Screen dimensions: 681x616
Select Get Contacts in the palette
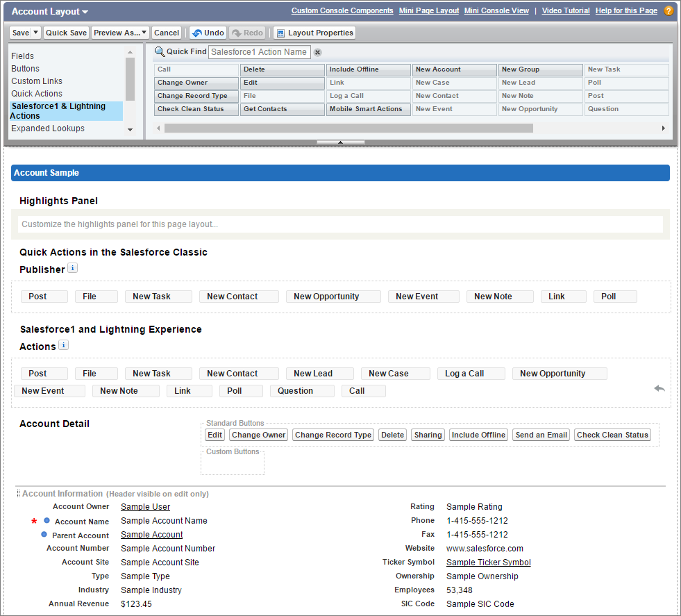click(x=283, y=110)
